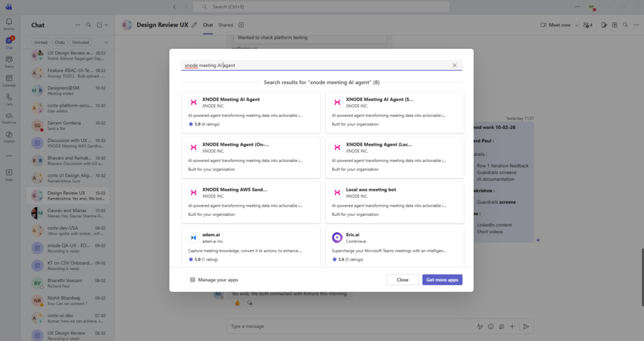Open OneDrive in the left sidebar
This screenshot has width=644, height=341.
point(9,117)
